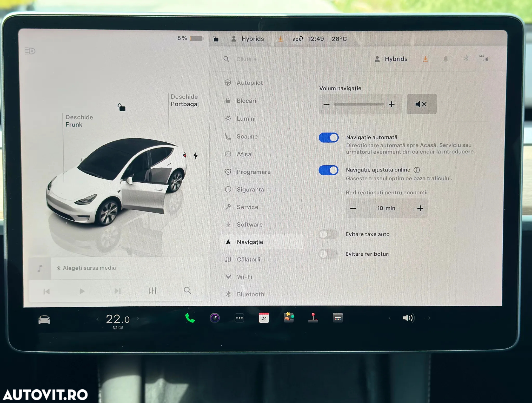Viewport: 532px width, 403px height.
Task: Lower cabin temperature with left arrow
Action: tap(97, 319)
